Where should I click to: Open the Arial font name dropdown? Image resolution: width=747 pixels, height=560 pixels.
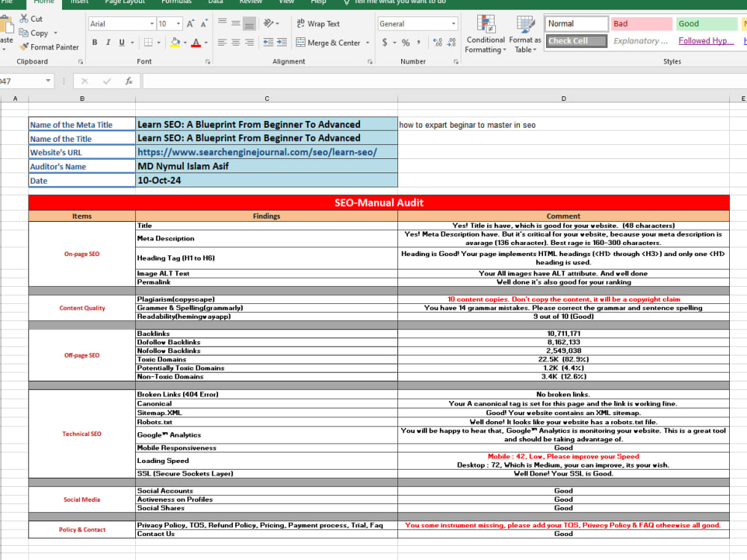click(x=152, y=23)
